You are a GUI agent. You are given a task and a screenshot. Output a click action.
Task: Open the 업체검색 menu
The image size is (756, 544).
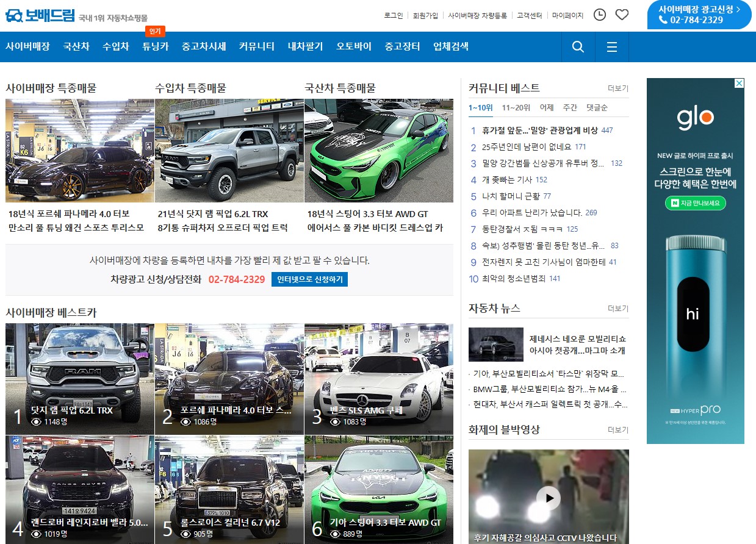451,46
